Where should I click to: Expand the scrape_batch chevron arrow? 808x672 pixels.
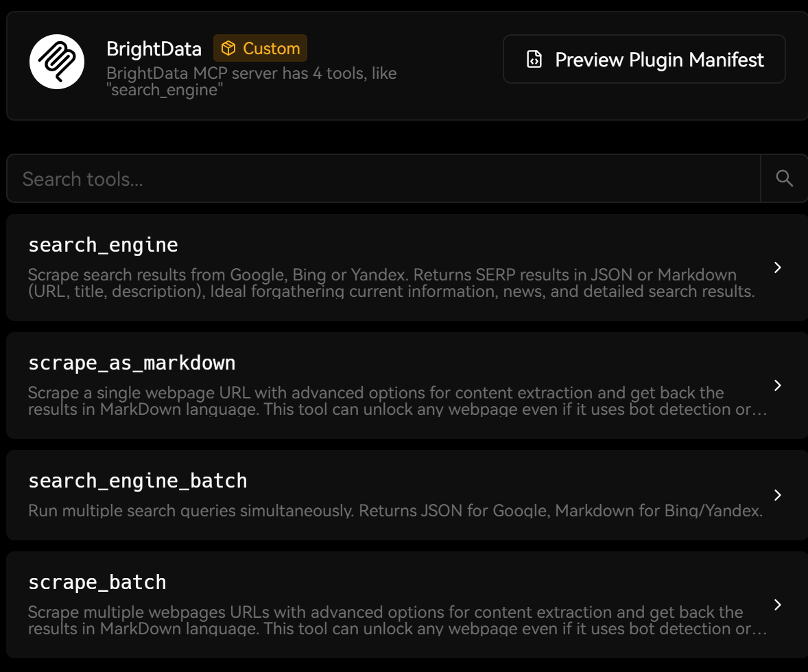pos(777,605)
